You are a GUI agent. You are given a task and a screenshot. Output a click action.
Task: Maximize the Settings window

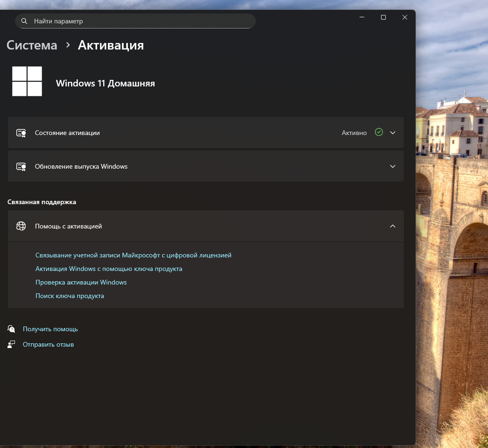tap(383, 17)
